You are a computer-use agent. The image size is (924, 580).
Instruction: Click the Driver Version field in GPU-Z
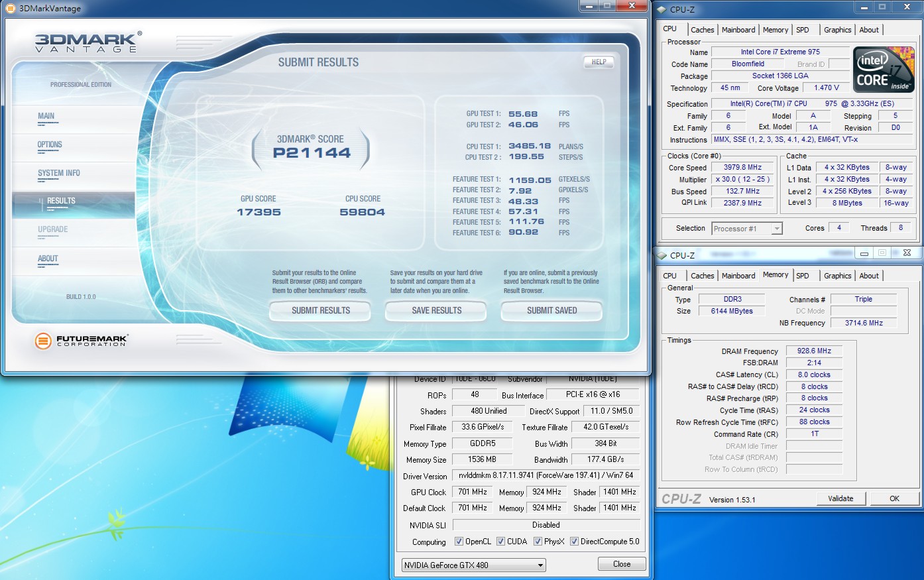point(546,475)
